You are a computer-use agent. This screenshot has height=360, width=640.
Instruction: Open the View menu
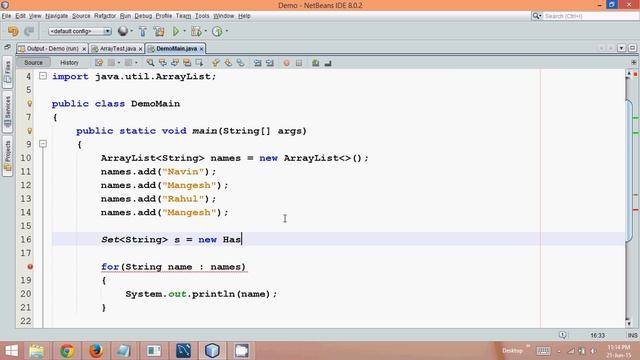(x=35, y=16)
